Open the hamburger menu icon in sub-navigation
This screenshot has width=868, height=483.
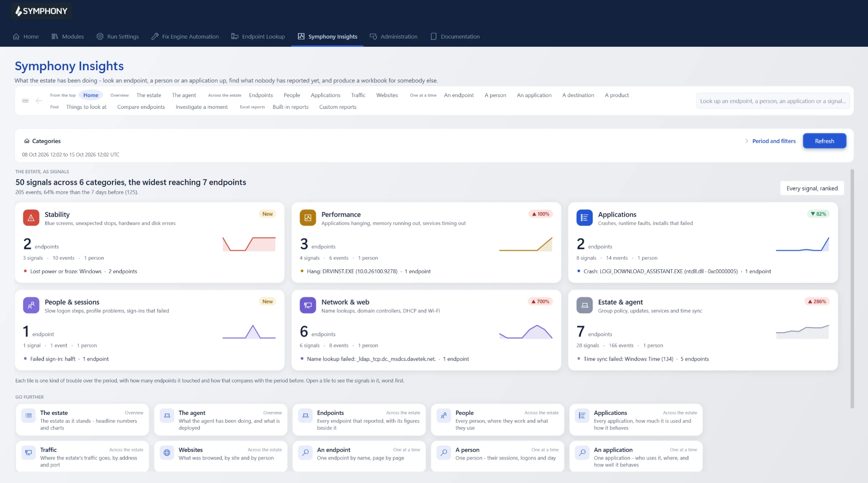coord(26,101)
